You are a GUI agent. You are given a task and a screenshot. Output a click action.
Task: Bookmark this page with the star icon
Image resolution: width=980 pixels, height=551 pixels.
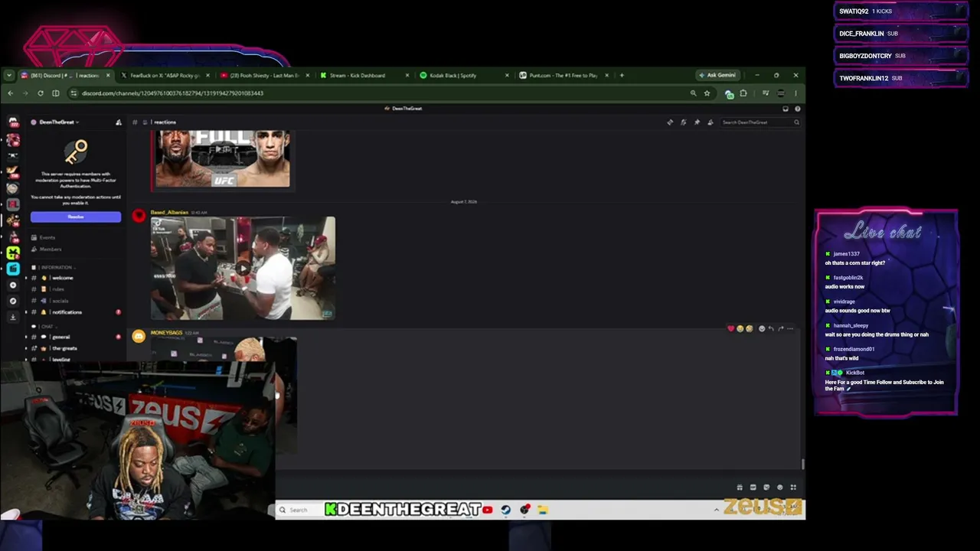707,93
